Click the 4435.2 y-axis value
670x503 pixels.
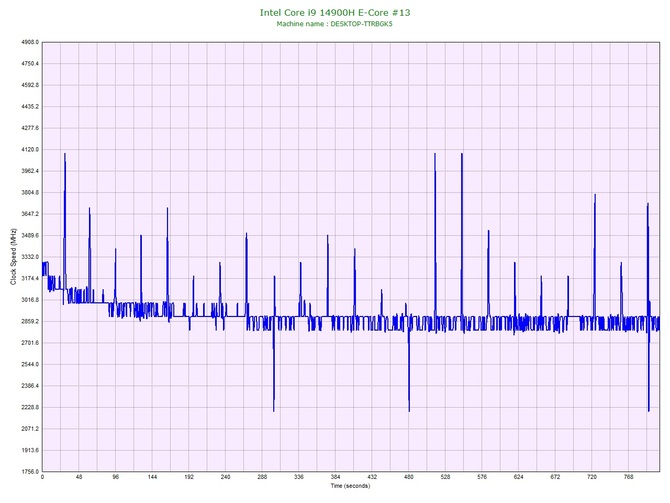pos(30,106)
